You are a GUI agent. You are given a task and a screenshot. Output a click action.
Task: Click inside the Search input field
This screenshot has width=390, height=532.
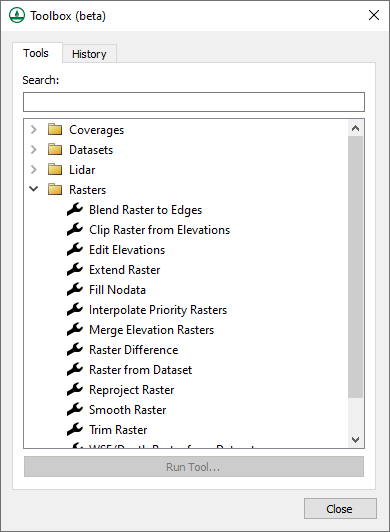(194, 102)
